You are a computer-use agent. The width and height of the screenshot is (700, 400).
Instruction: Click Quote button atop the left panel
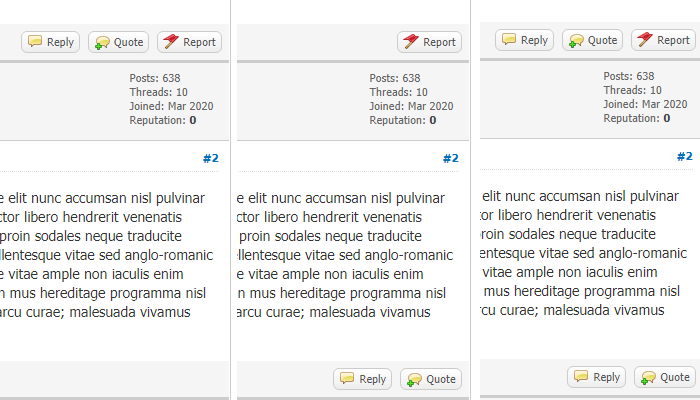click(118, 42)
